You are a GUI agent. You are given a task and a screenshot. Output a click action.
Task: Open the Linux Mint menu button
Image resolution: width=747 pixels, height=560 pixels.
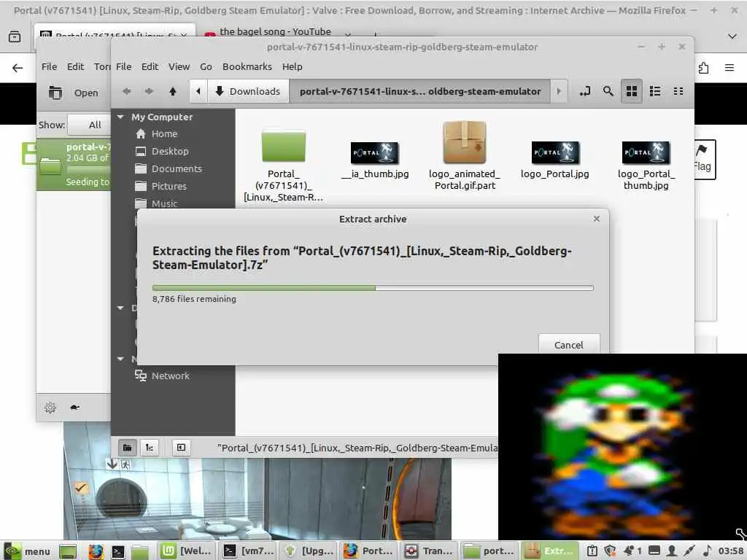pos(27,551)
